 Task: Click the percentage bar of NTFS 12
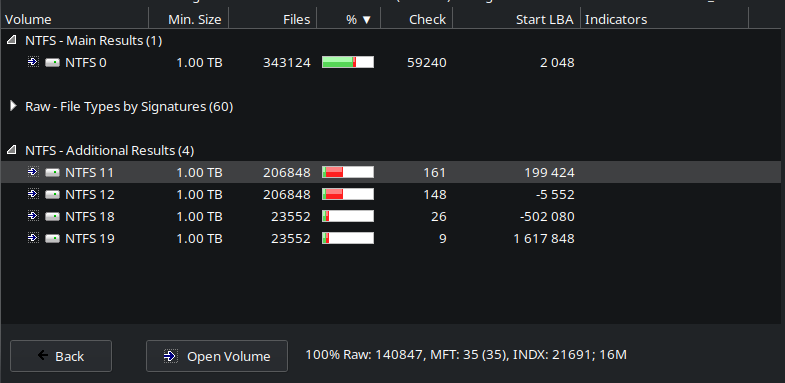click(348, 194)
